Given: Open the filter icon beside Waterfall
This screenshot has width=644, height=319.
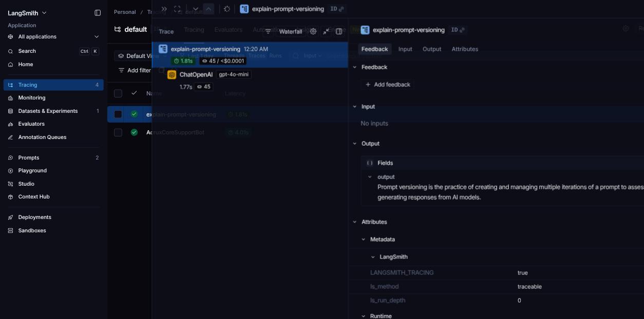Looking at the screenshot, I should pos(268,31).
